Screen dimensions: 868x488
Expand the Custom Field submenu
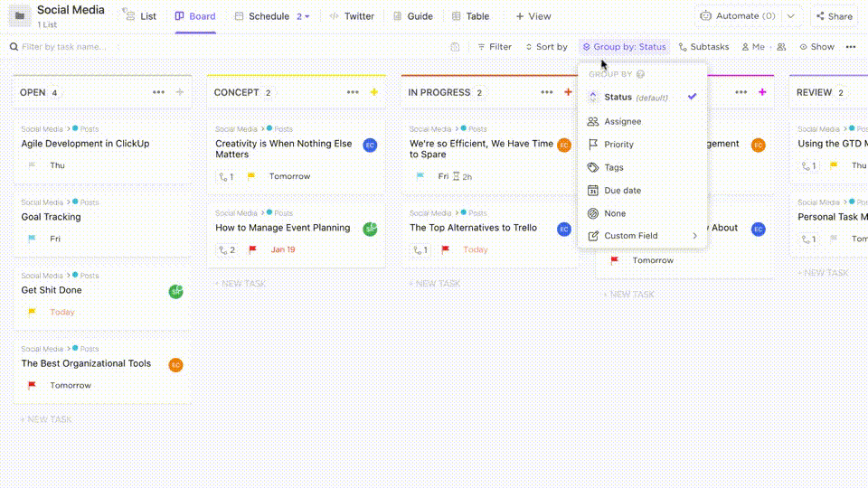coord(642,236)
